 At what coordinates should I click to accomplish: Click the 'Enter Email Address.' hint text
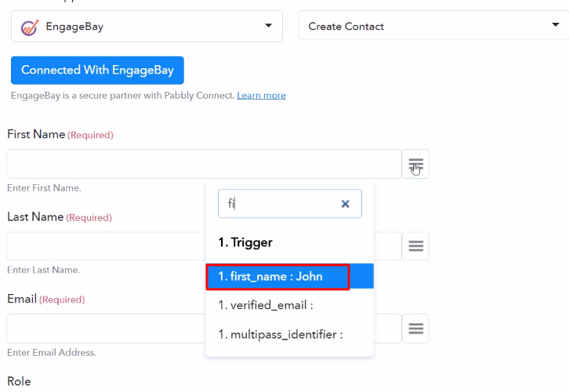(x=52, y=353)
